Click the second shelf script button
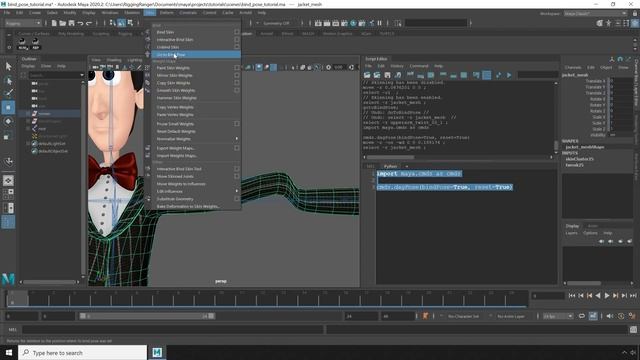Image resolution: width=640 pixels, height=360 pixels. click(36, 43)
